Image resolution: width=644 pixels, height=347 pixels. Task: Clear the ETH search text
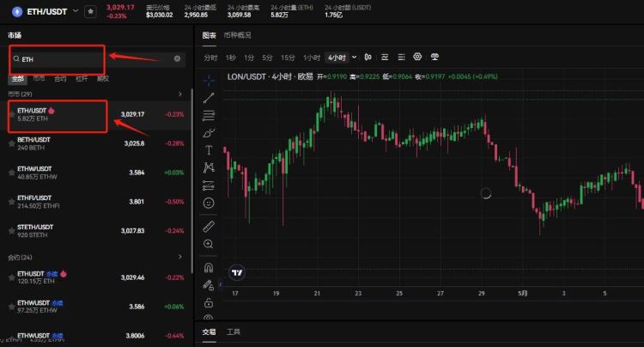pyautogui.click(x=177, y=58)
